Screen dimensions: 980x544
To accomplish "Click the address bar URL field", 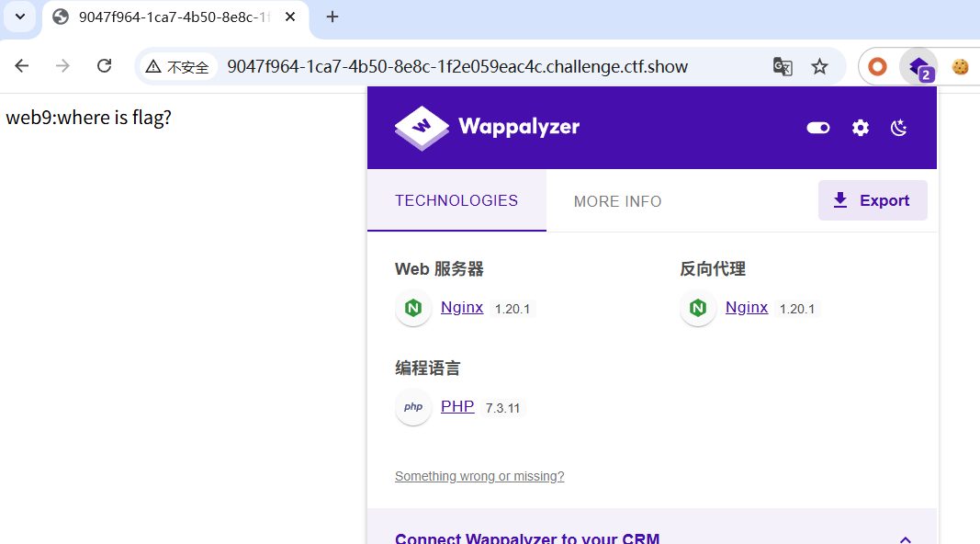I will [x=457, y=66].
